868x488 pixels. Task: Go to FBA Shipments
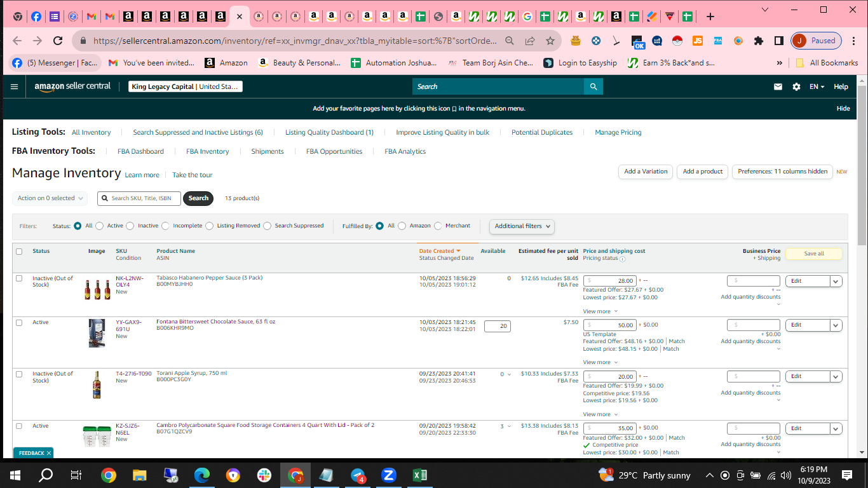pyautogui.click(x=268, y=151)
